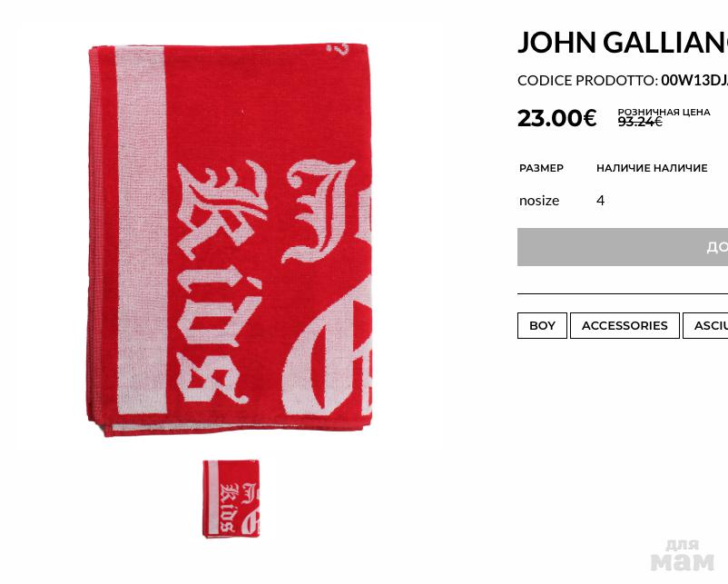The height and width of the screenshot is (584, 728).
Task: Click the grey add-to-cart button
Action: tap(623, 247)
